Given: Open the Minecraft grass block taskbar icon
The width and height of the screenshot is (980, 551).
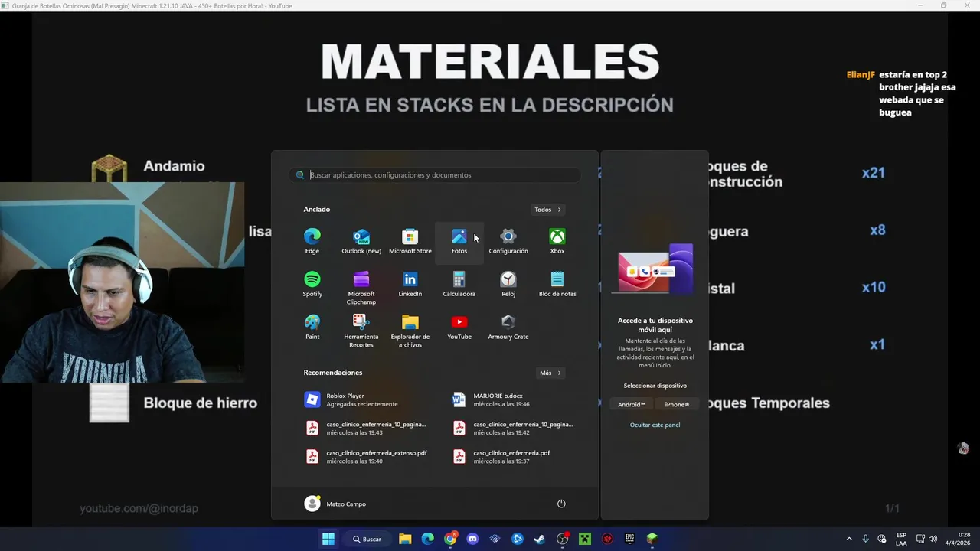Looking at the screenshot, I should click(652, 539).
